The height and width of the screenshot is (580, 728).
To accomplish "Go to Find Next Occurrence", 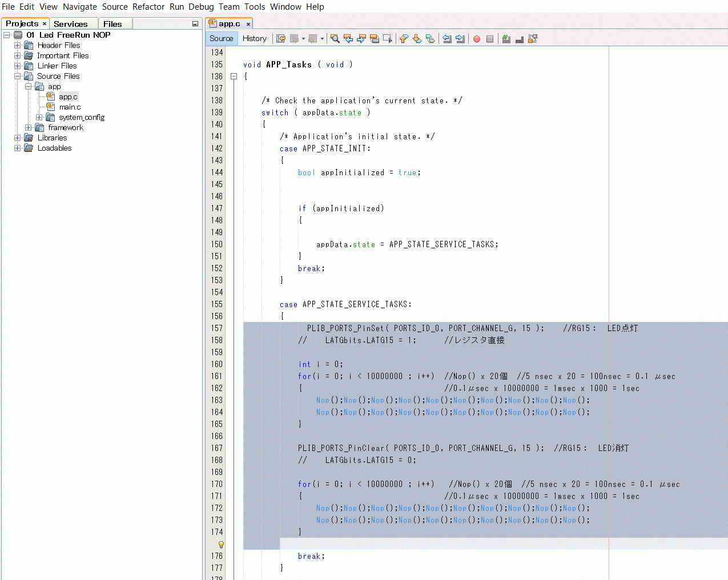I will [361, 38].
